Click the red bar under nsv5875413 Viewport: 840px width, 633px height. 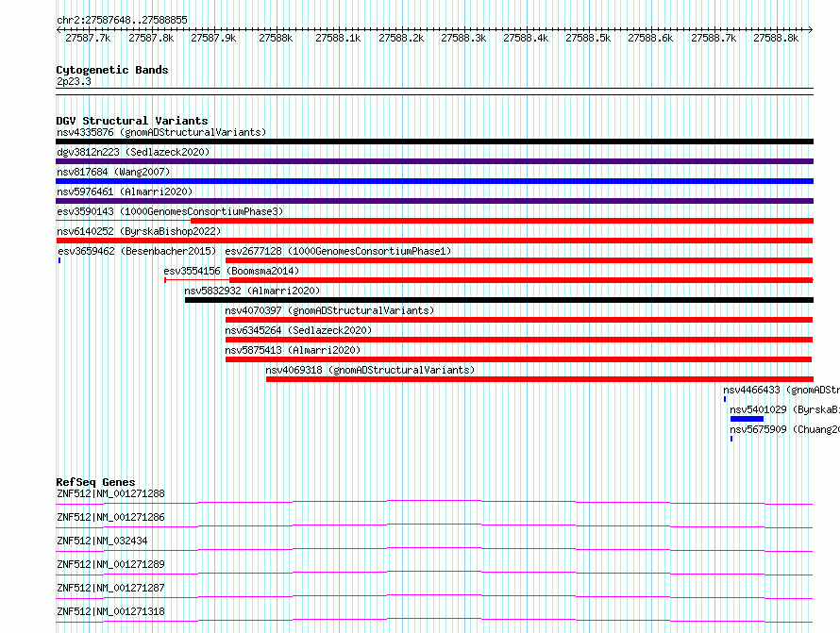[x=518, y=359]
